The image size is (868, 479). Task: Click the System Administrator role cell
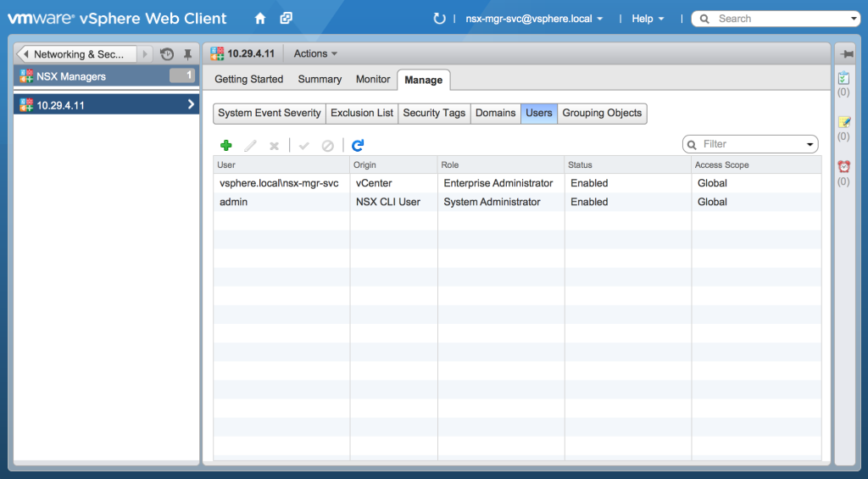501,202
